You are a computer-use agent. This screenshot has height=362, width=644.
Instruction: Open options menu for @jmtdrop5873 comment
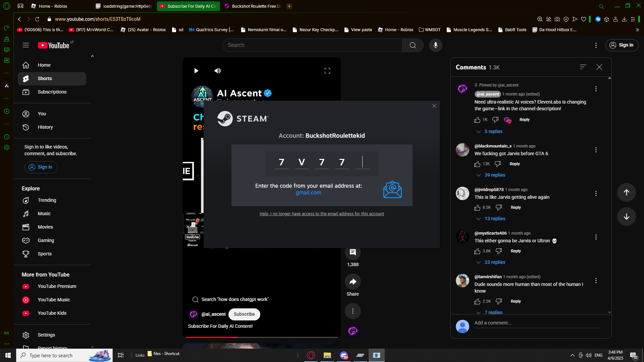596,193
